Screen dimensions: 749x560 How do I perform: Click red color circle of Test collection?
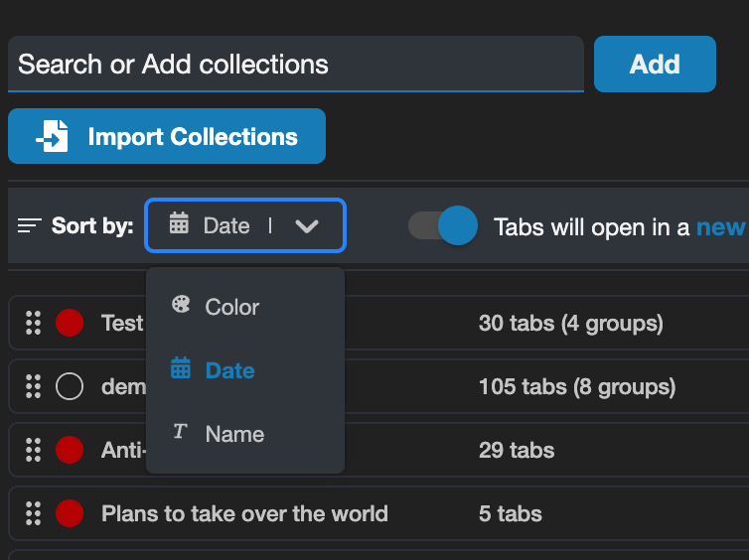point(70,323)
